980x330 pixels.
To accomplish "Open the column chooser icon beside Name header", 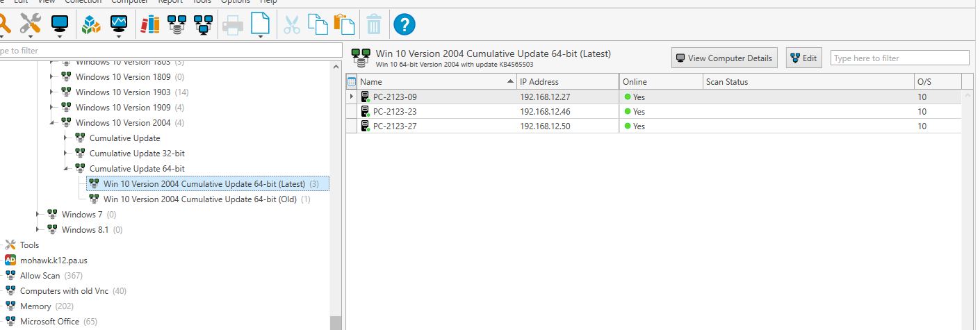I will click(x=352, y=82).
